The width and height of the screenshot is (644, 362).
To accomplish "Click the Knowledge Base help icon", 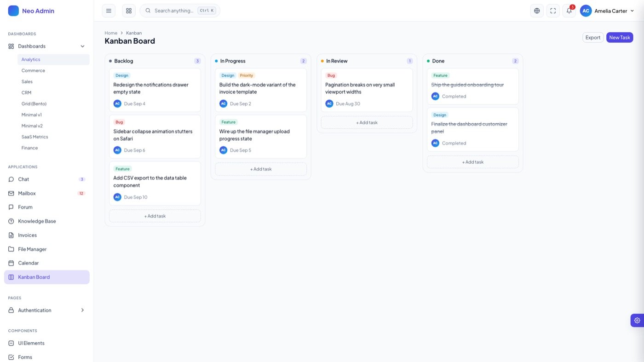I will 11,221.
